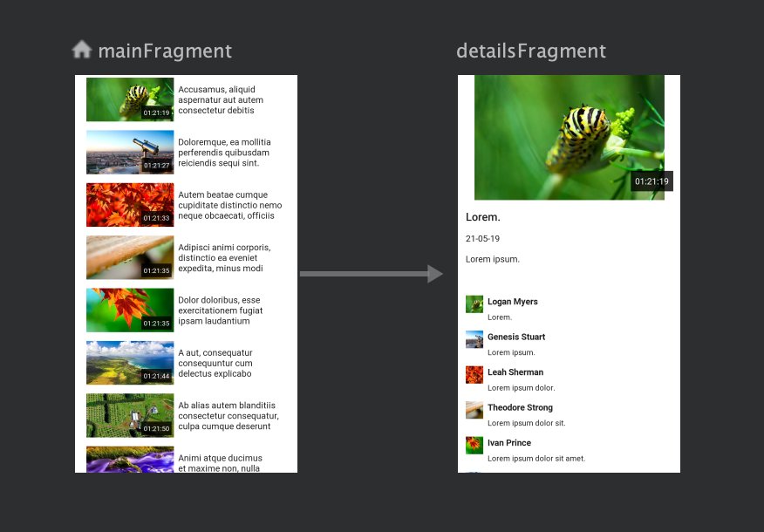This screenshot has width=764, height=532.
Task: Click Genesis Stuart's avatar icon
Action: click(x=474, y=339)
